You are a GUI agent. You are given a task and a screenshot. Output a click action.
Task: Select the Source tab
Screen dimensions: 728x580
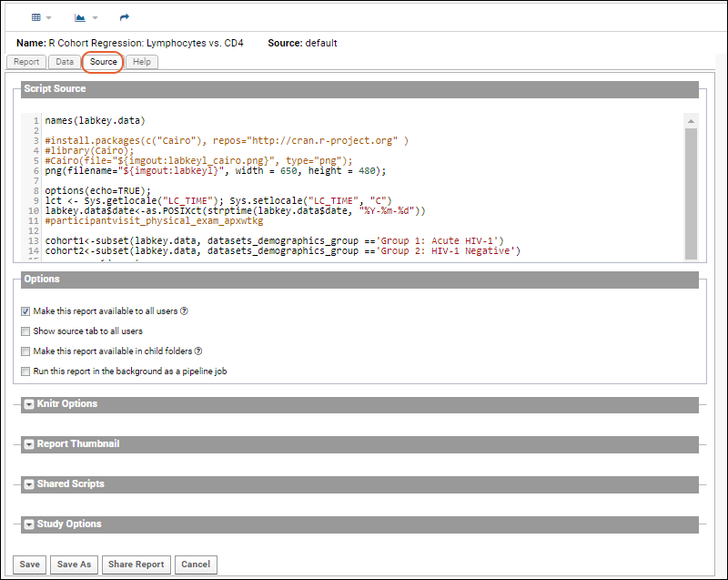(103, 62)
